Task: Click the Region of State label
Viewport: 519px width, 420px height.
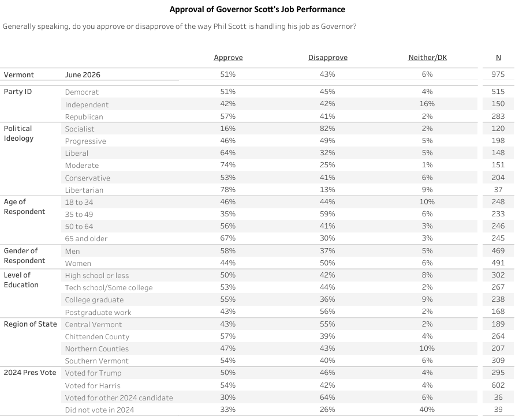Action: point(30,324)
